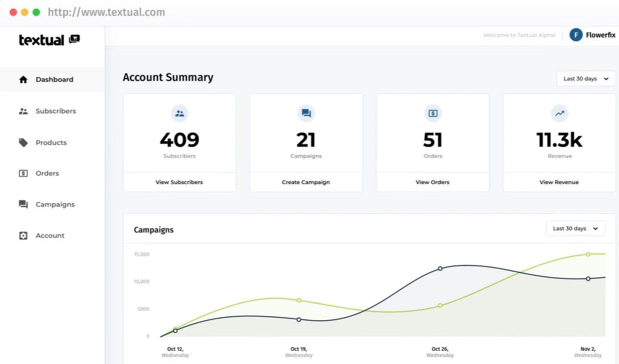Viewport: 619px width, 364px height.
Task: Click the Subscribers people icon in sidebar
Action: coord(23,111)
